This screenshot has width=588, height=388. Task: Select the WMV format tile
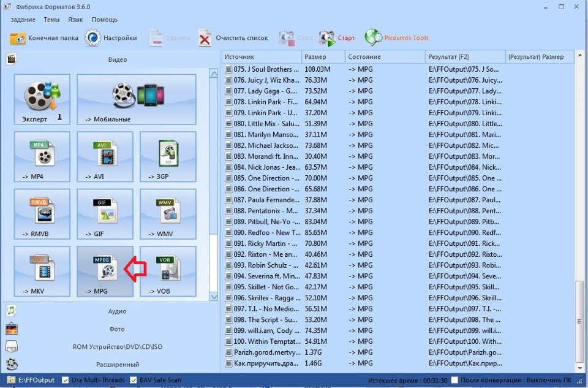point(168,214)
